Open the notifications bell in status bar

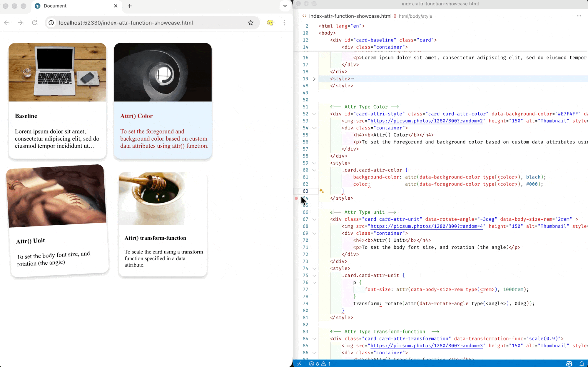pos(581,364)
